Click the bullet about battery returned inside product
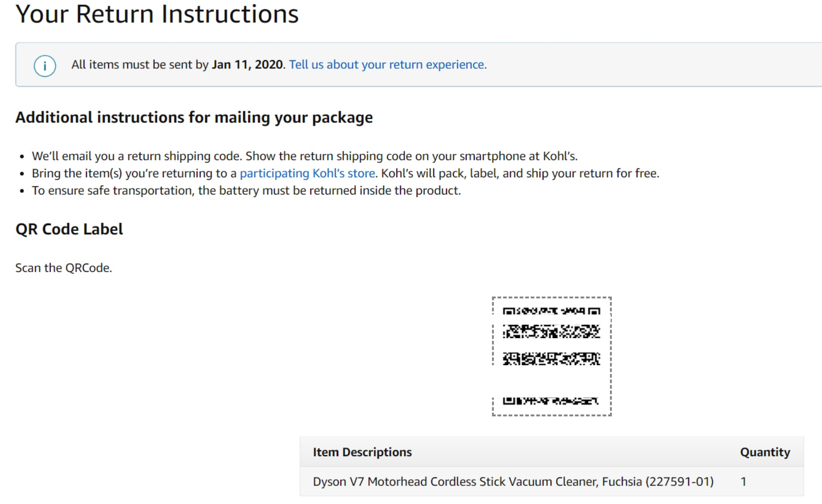This screenshot has width=822, height=504. tap(246, 190)
